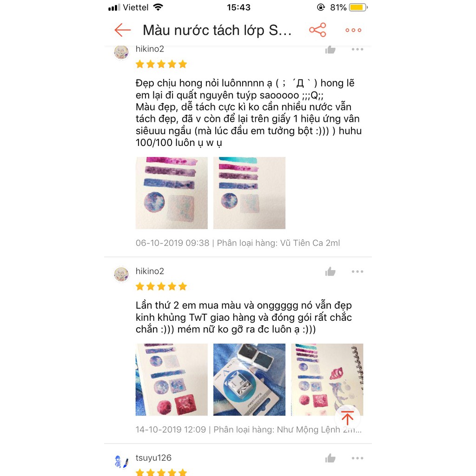
Task: Open tsuyu126's avatar icon
Action: [x=121, y=462]
